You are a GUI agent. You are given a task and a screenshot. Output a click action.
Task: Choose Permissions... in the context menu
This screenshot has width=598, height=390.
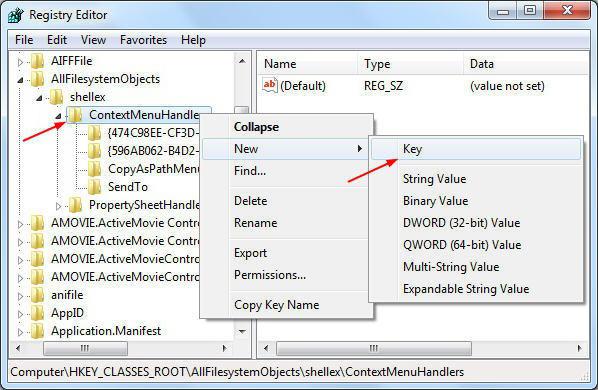287,275
